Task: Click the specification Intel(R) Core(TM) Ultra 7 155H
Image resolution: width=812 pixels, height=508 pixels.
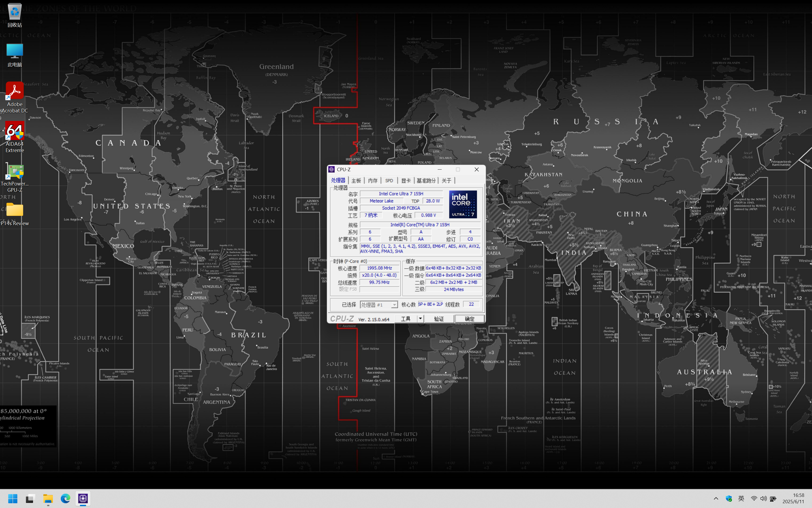Action: coord(420,225)
